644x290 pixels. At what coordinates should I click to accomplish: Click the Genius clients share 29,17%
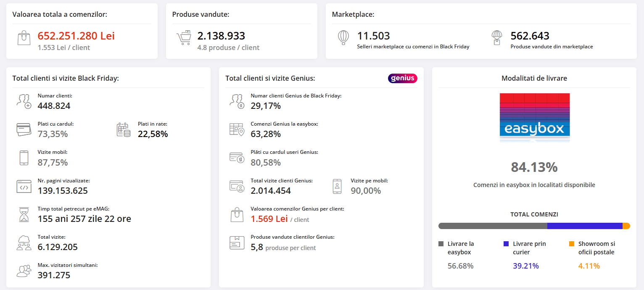[x=266, y=105]
